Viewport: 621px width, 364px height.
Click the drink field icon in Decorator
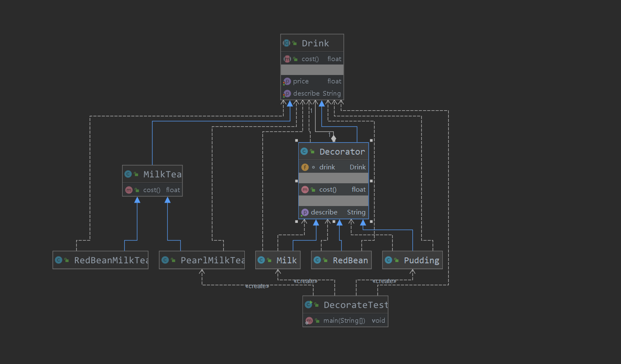[x=305, y=167]
